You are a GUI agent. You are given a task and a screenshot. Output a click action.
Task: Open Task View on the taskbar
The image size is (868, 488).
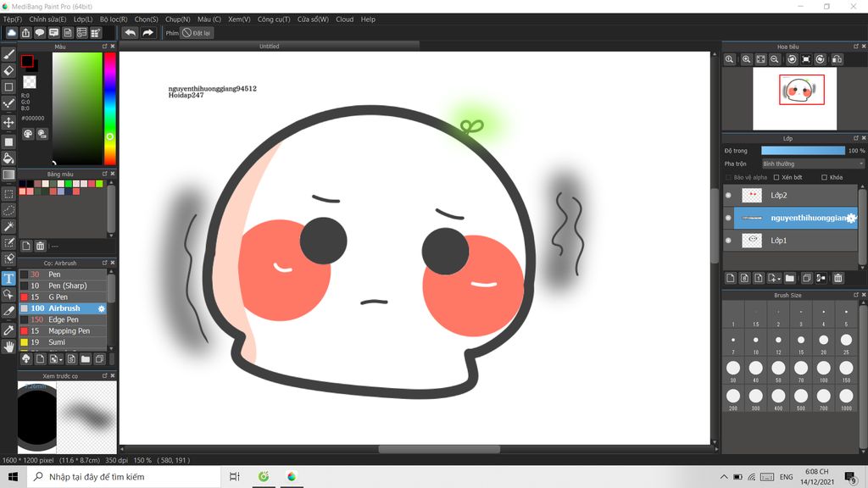pyautogui.click(x=234, y=476)
